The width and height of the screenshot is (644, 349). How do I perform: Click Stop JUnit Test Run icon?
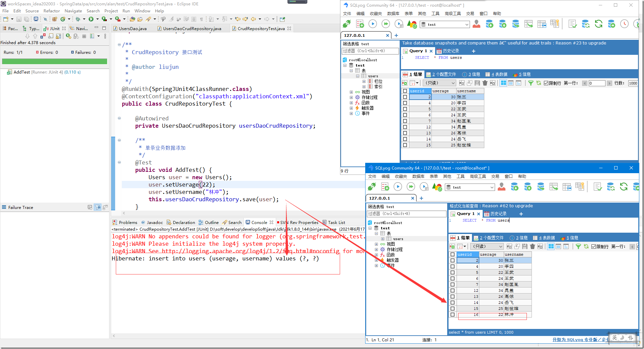click(84, 36)
